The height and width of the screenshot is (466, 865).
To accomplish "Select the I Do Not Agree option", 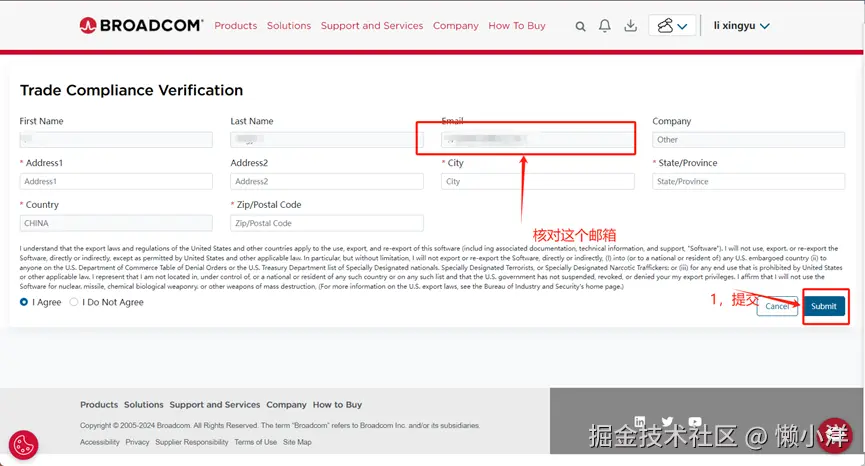I will pos(73,302).
